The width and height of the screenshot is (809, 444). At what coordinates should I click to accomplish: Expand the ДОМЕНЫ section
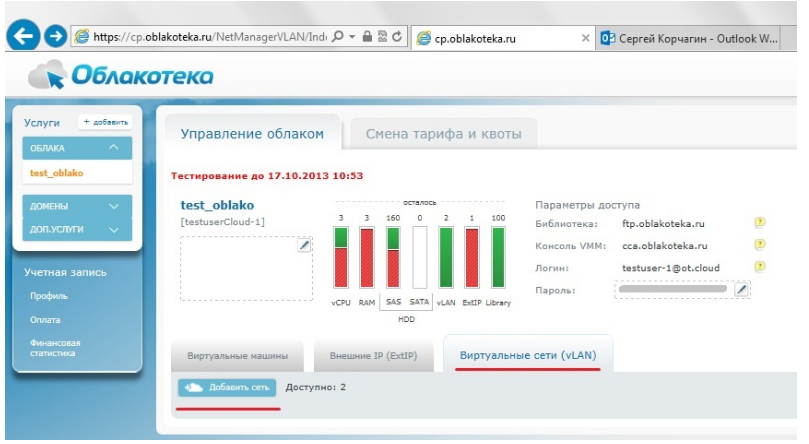pos(77,206)
